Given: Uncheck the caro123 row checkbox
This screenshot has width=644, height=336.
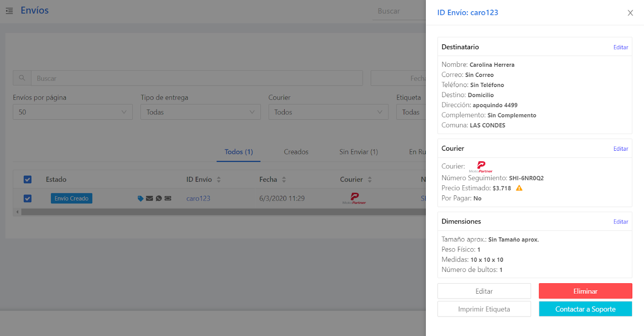Looking at the screenshot, I should (x=27, y=199).
